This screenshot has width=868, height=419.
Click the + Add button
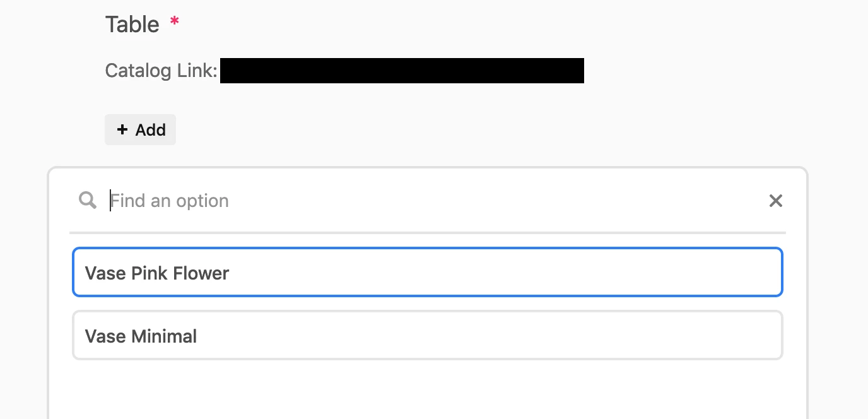click(x=140, y=129)
